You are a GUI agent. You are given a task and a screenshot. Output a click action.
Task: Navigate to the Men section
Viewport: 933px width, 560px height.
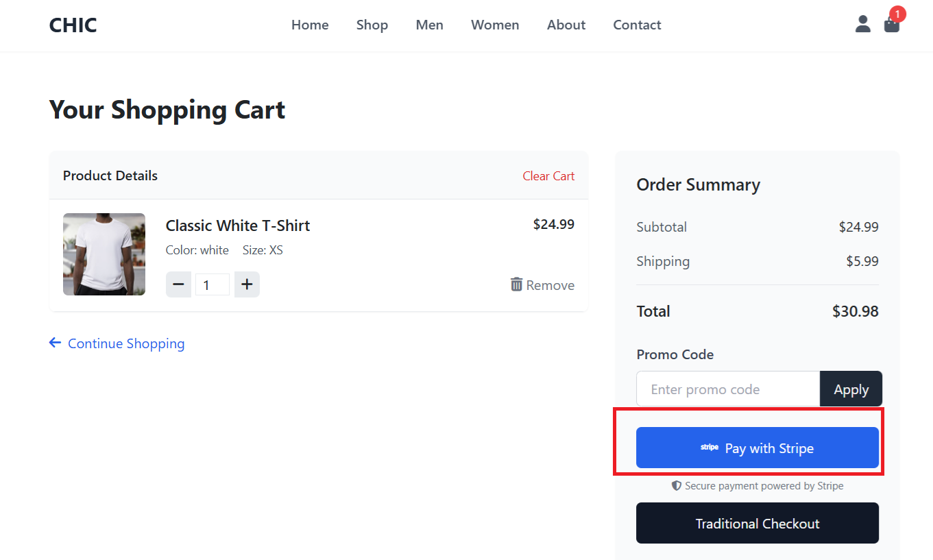429,25
